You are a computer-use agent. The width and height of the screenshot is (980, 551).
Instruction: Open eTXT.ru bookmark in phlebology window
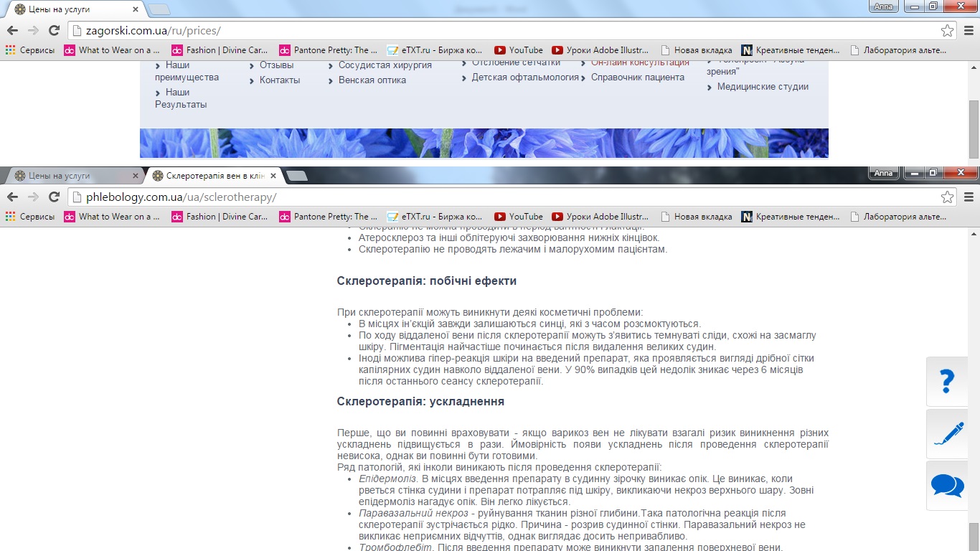(435, 217)
